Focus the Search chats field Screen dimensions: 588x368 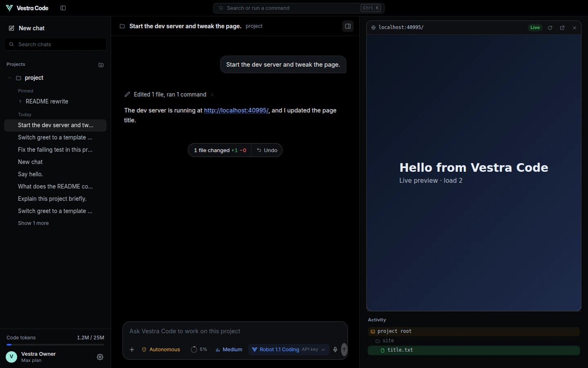[55, 44]
